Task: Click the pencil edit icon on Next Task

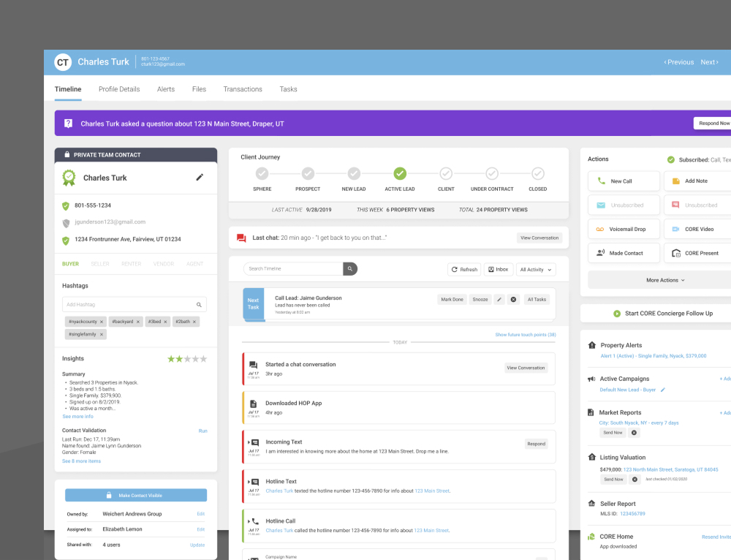Action: [x=499, y=299]
